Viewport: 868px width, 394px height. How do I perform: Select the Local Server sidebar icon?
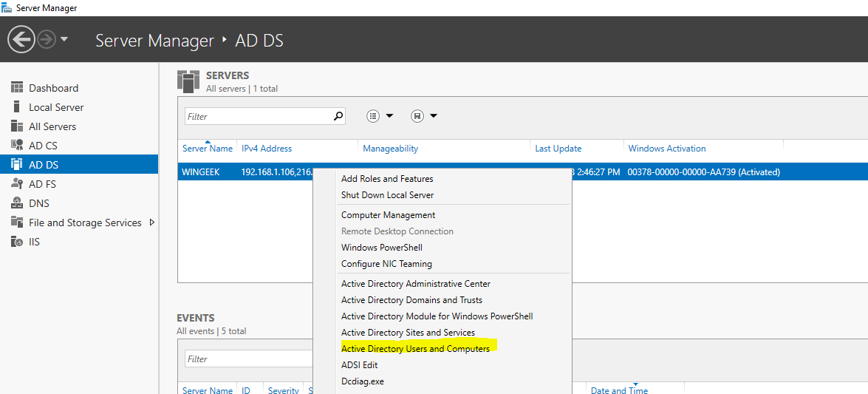click(16, 107)
